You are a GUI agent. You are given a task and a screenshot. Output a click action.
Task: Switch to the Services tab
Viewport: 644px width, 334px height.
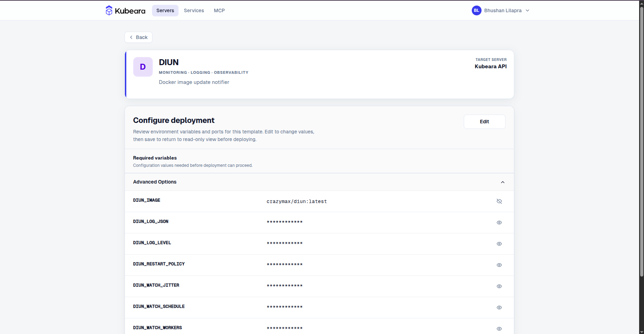pos(194,10)
